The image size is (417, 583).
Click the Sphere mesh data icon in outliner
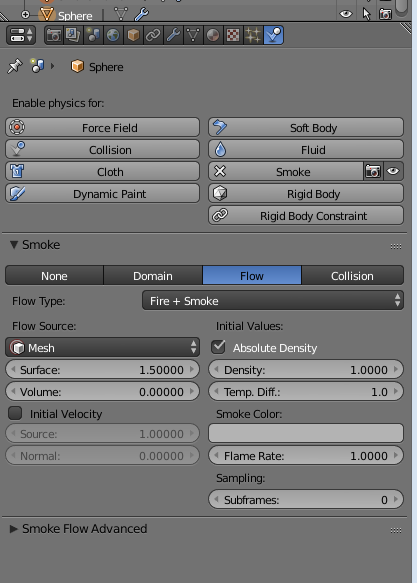point(121,14)
